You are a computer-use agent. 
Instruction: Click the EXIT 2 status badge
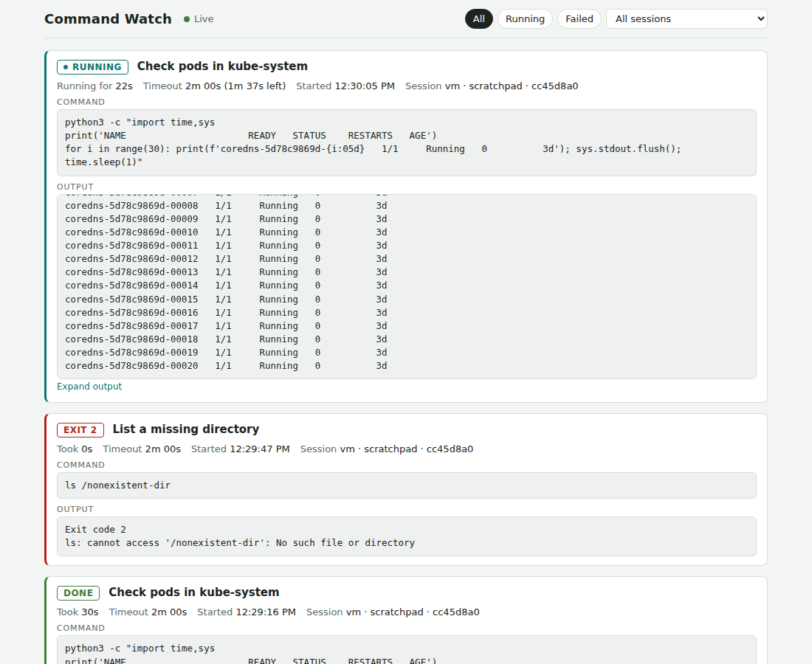(80, 430)
